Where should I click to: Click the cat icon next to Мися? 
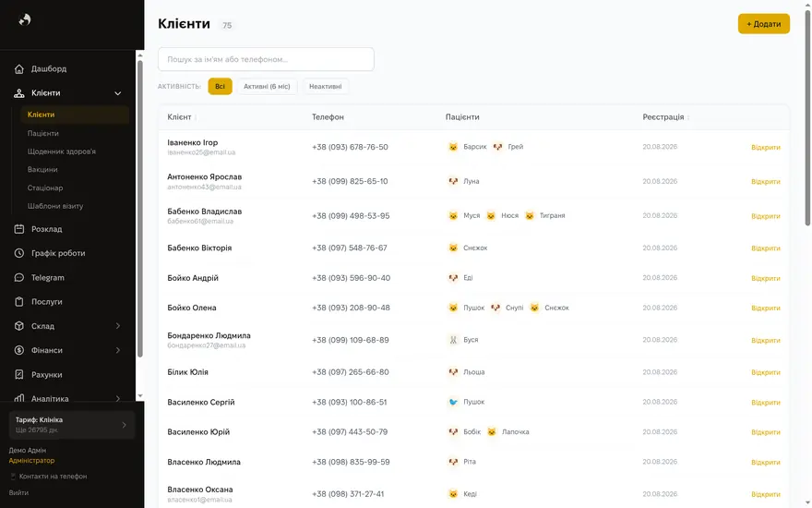tap(453, 215)
